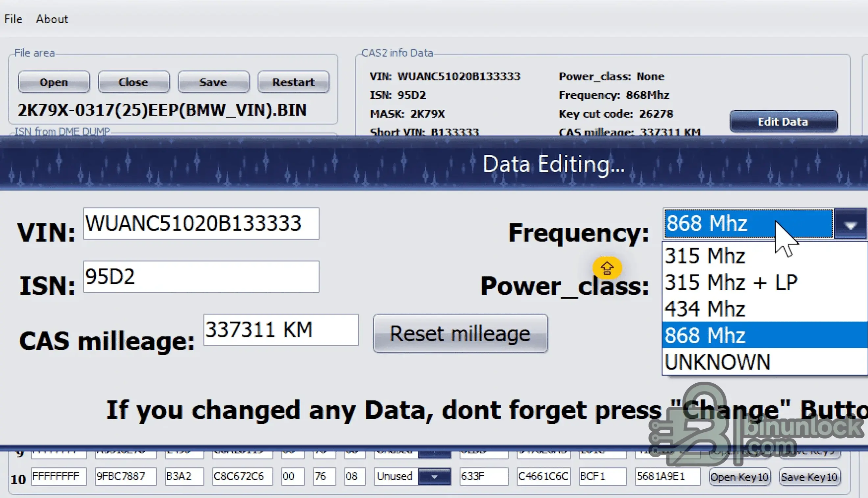Click the Data Editing... title text
The image size is (868, 498).
click(x=554, y=165)
